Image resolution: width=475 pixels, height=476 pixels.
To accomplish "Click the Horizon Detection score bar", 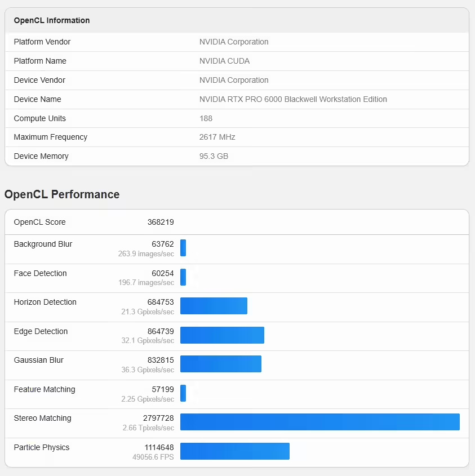I will [214, 306].
